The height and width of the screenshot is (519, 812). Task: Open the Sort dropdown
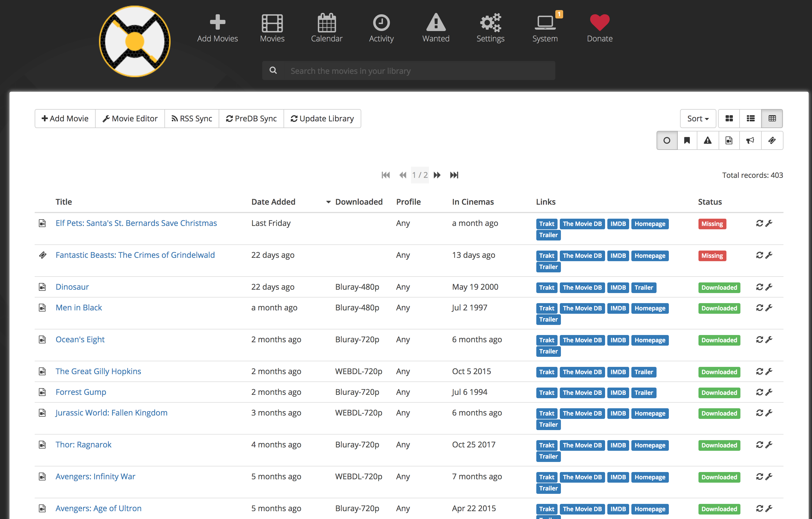pos(698,118)
